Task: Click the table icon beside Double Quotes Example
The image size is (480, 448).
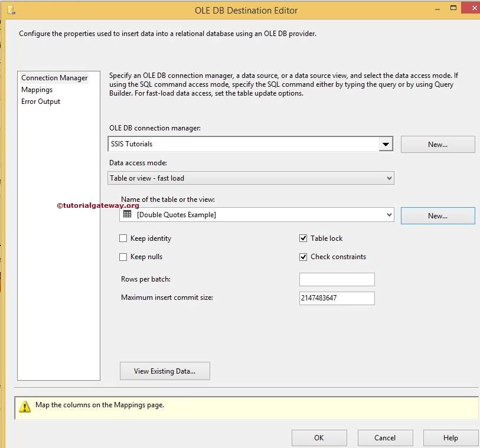Action: click(x=127, y=214)
